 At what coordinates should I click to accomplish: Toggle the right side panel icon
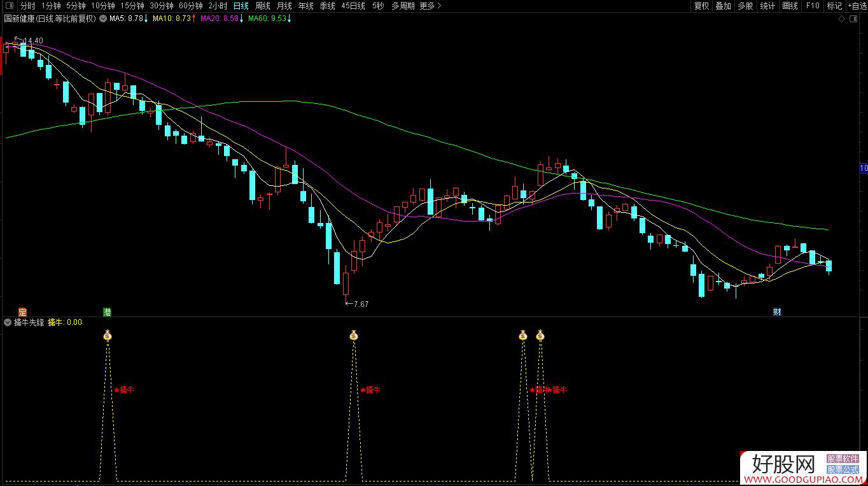(855, 19)
